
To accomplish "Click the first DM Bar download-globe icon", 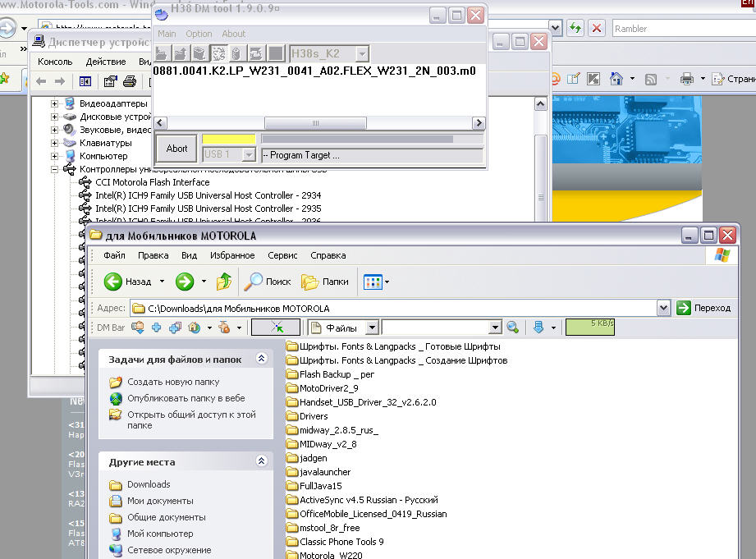I will coord(137,328).
